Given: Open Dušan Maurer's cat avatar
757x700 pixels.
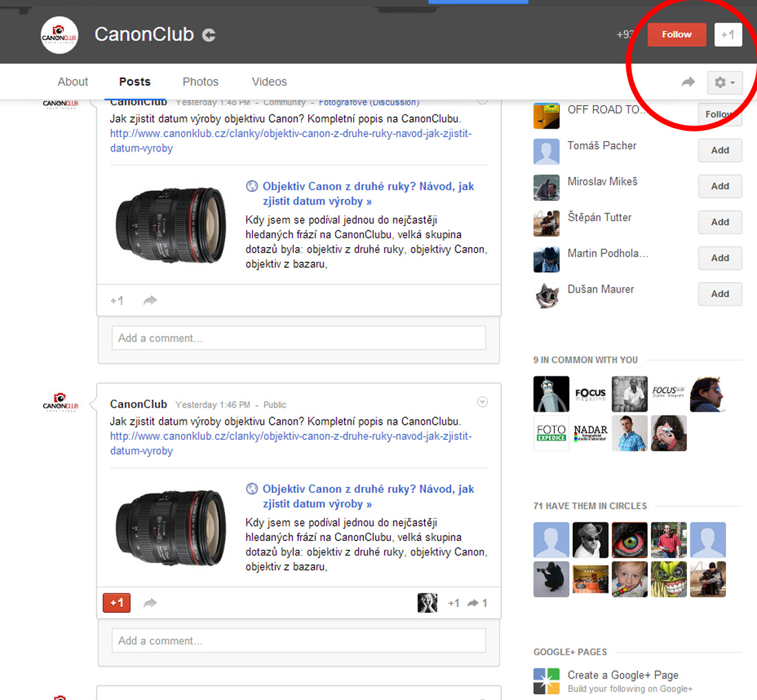Looking at the screenshot, I should click(546, 295).
